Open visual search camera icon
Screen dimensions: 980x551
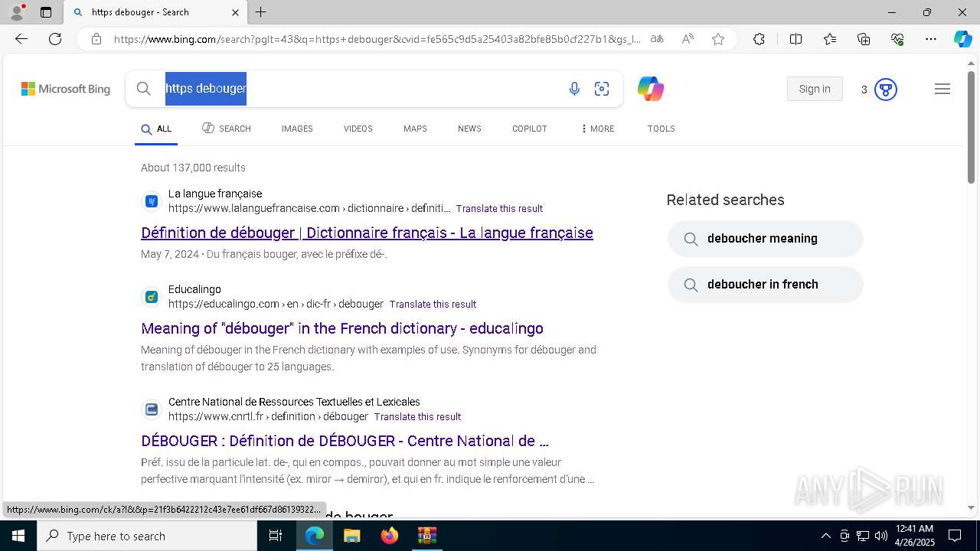[x=602, y=90]
